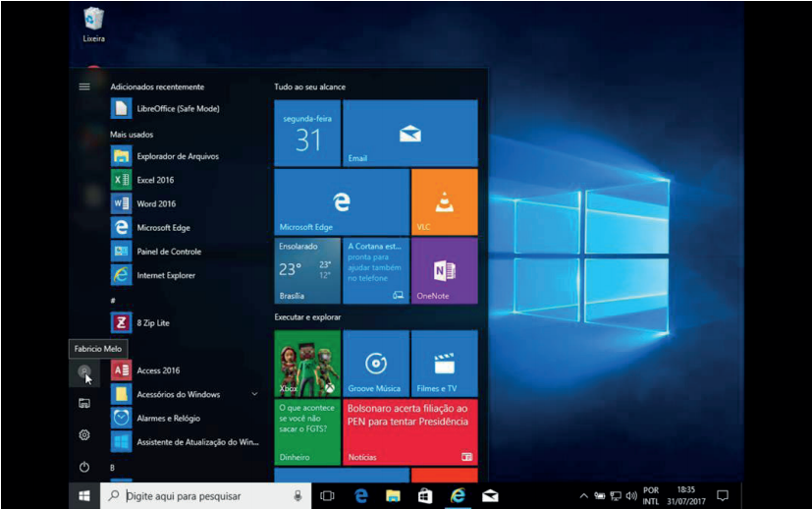The height and width of the screenshot is (510, 812).
Task: Show hidden system tray icons
Action: coord(583,496)
